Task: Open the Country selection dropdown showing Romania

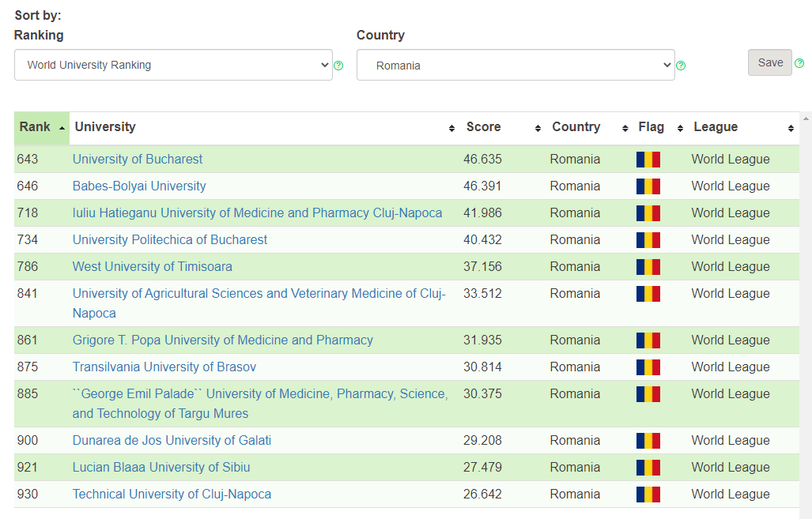Action: (x=516, y=65)
